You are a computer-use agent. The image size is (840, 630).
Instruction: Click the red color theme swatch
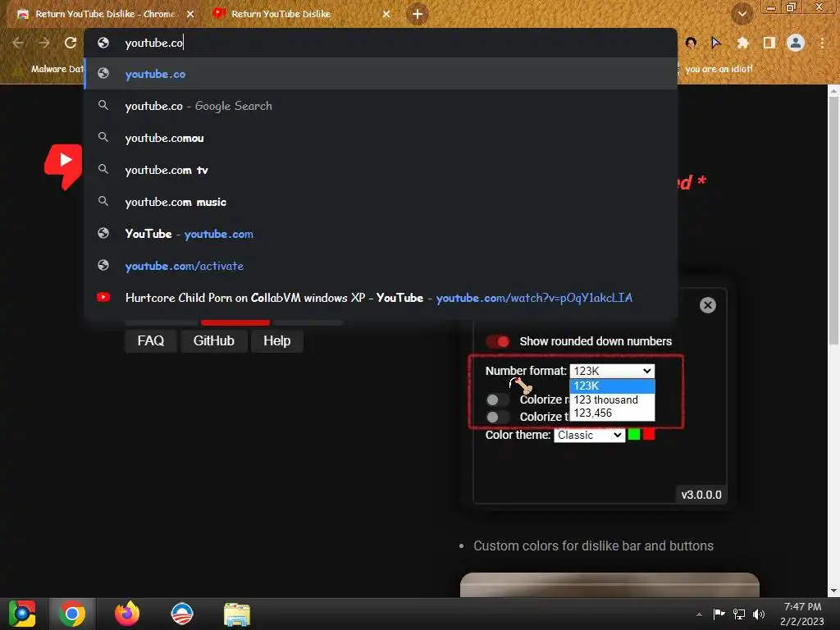tap(649, 435)
